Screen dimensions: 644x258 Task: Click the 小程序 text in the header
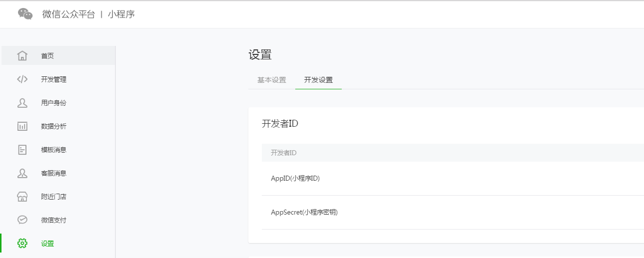click(121, 14)
